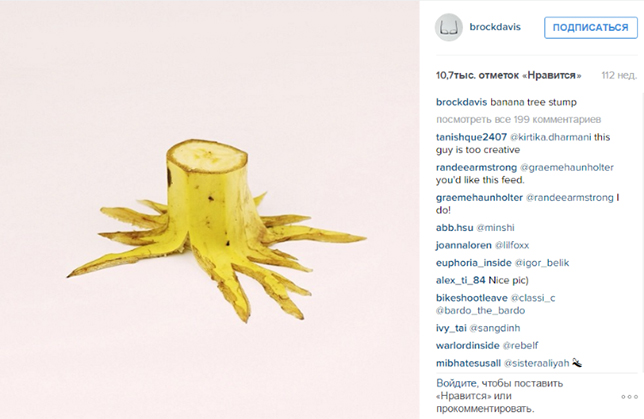Image resolution: width=644 pixels, height=419 pixels.
Task: Open the three-dots more options menu
Action: [x=629, y=396]
